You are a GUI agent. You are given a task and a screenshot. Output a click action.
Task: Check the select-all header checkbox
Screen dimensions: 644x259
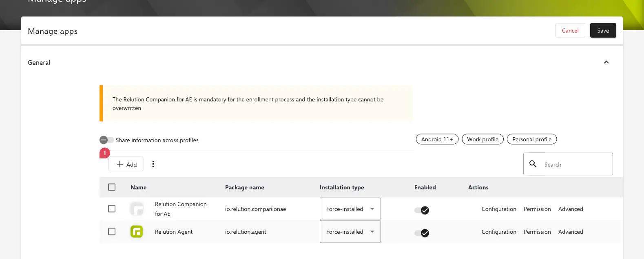(112, 187)
